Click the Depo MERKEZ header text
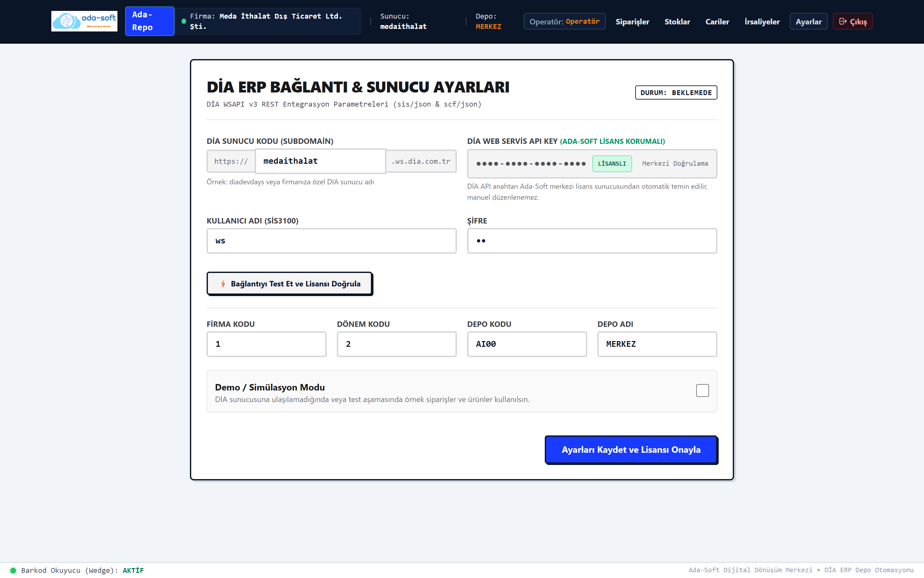This screenshot has height=578, width=924. (x=488, y=21)
